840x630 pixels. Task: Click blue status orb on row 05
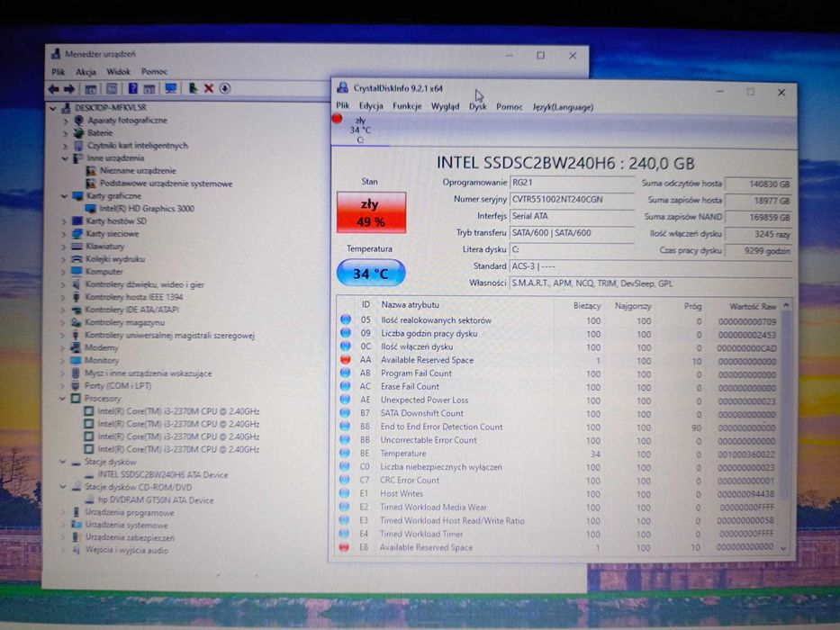(x=346, y=319)
